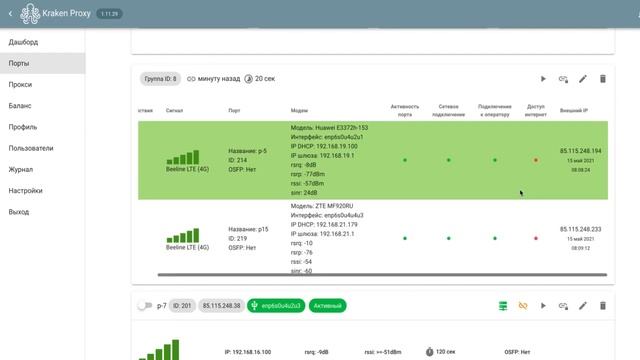Click the Название: p-5 text
640x360 pixels.
pyautogui.click(x=247, y=151)
